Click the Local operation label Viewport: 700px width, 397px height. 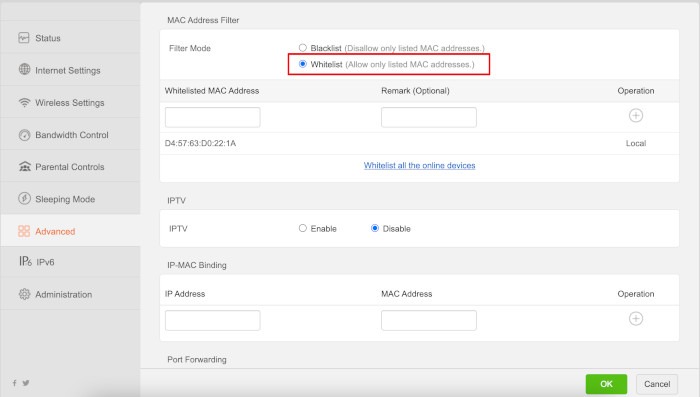click(x=636, y=143)
